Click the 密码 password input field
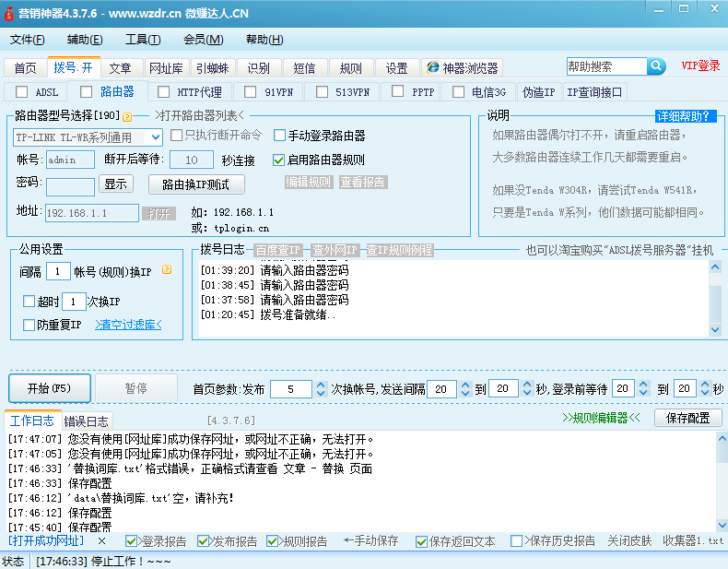This screenshot has width=728, height=569. coord(70,186)
